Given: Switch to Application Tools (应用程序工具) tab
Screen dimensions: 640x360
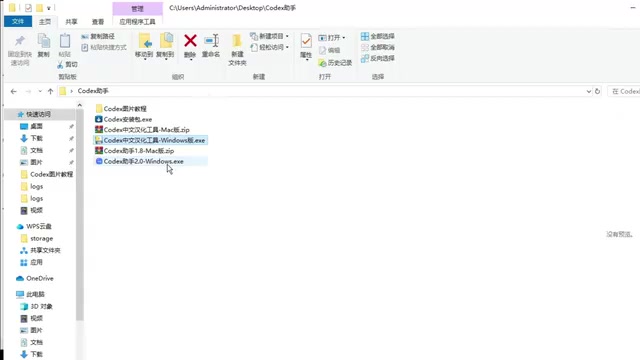Looking at the screenshot, I should [x=137, y=22].
